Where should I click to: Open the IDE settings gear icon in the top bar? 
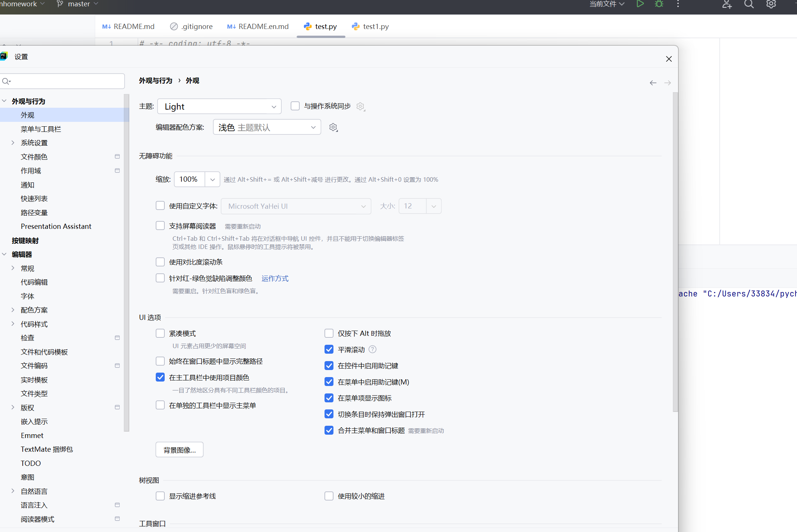pyautogui.click(x=771, y=4)
